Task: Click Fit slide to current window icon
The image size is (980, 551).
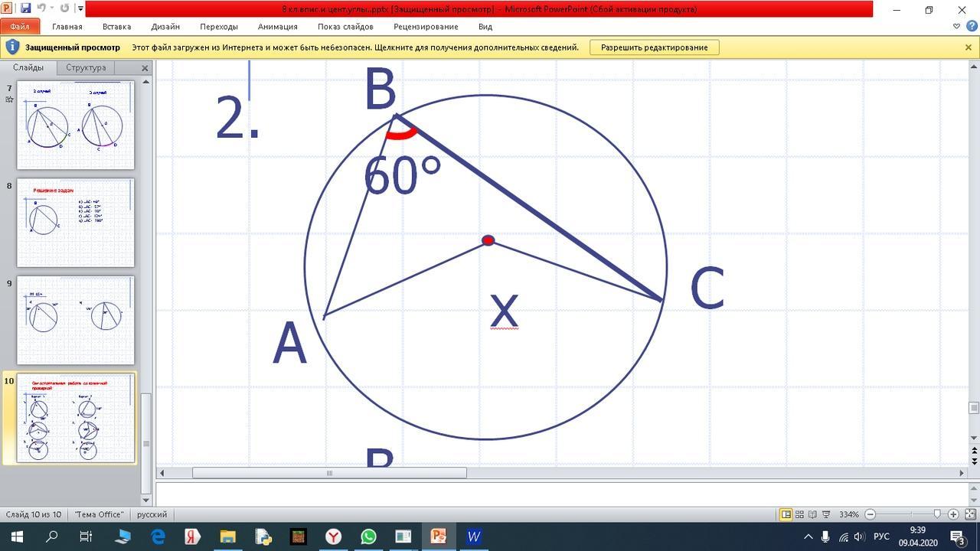Action: click(x=970, y=514)
